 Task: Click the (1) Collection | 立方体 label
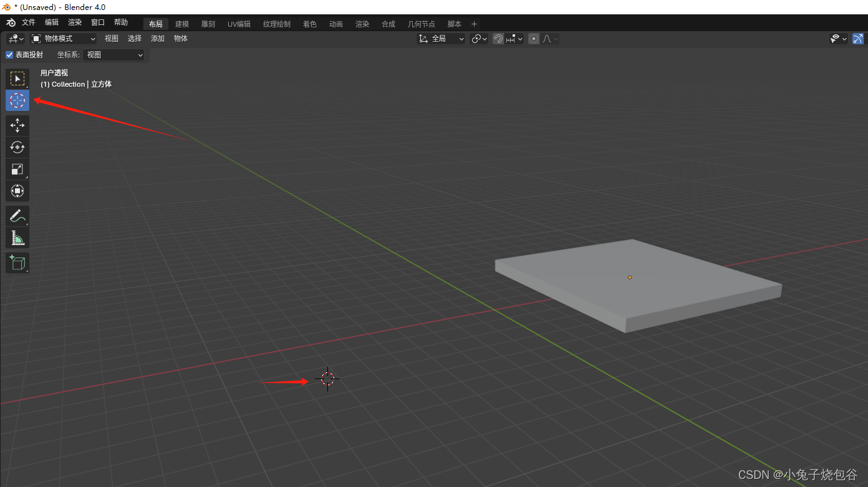point(76,84)
